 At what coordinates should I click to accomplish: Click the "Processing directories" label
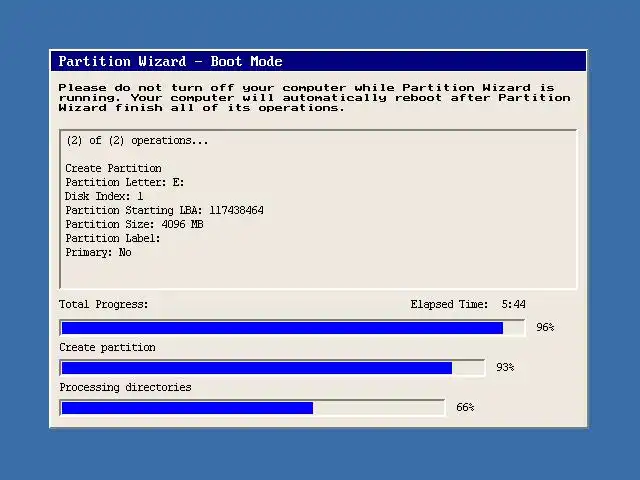tap(125, 387)
